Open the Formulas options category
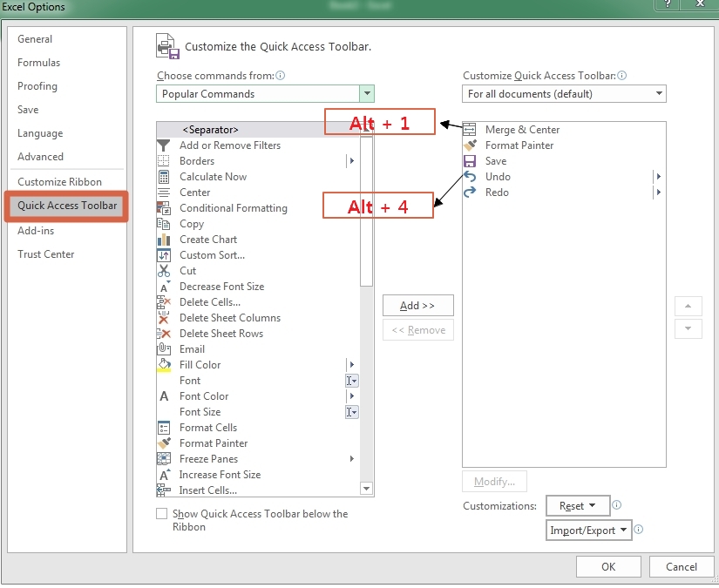This screenshot has width=719, height=588. click(x=39, y=63)
